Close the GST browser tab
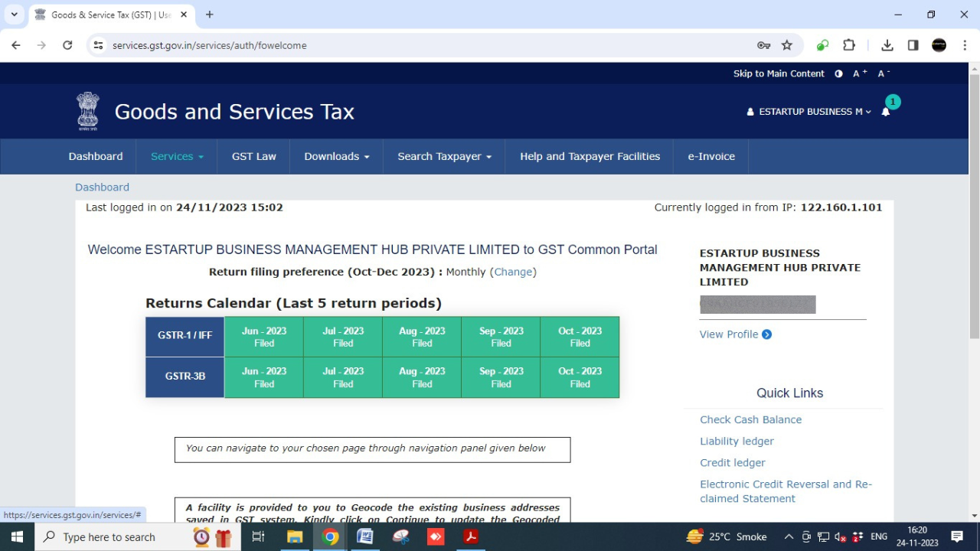 point(184,15)
